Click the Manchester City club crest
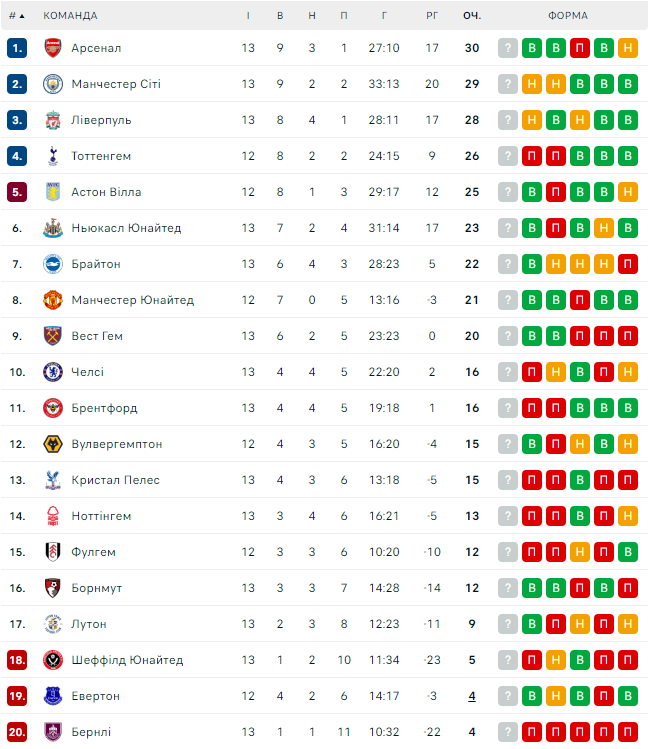Image resolution: width=650 pixels, height=749 pixels. [x=53, y=84]
